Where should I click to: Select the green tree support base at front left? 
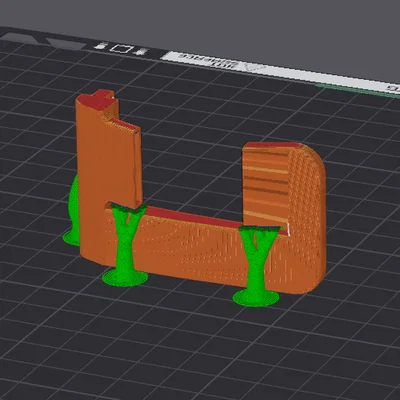pos(125,278)
